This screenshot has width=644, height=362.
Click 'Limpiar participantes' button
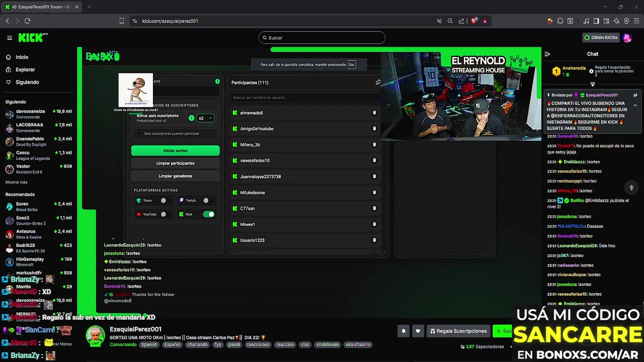175,163
